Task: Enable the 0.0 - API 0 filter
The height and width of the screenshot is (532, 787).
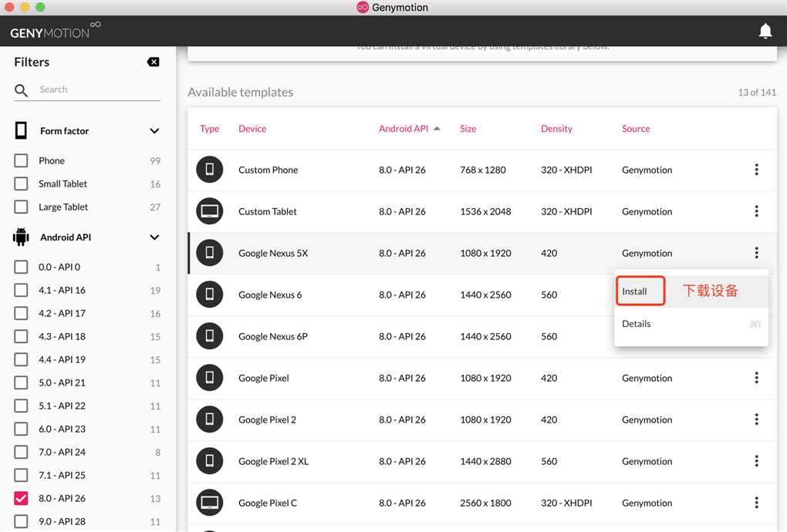Action: [21, 267]
